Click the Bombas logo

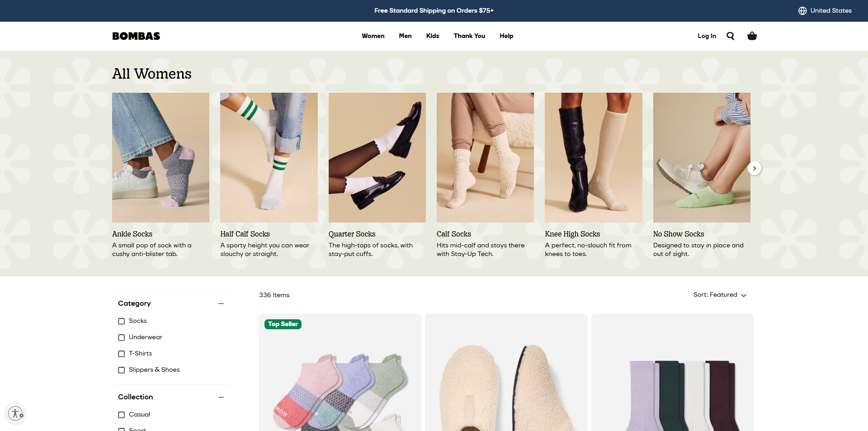click(x=136, y=36)
